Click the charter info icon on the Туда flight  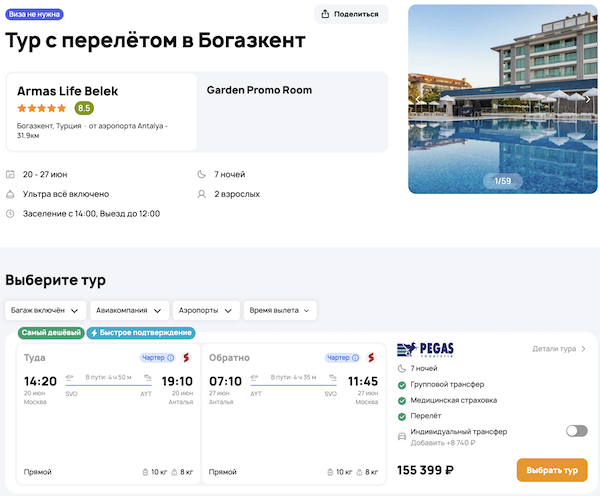pyautogui.click(x=170, y=358)
